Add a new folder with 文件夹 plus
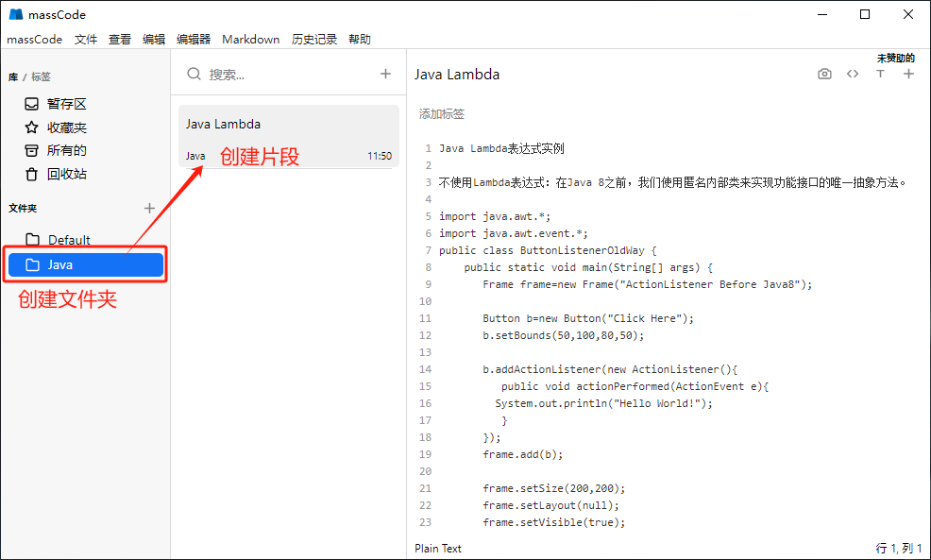 (149, 208)
